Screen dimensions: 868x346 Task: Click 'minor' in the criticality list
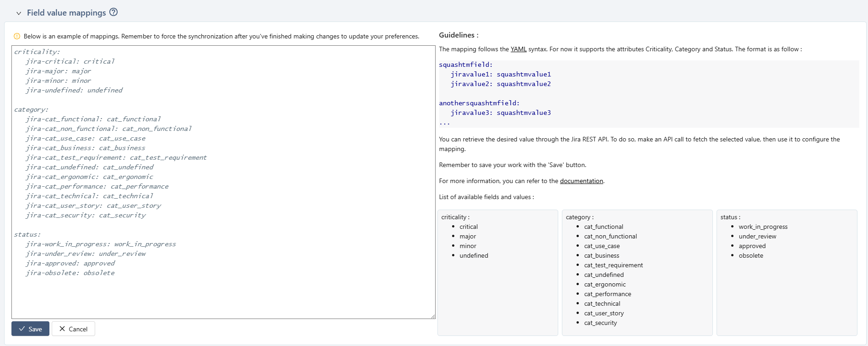pos(468,246)
